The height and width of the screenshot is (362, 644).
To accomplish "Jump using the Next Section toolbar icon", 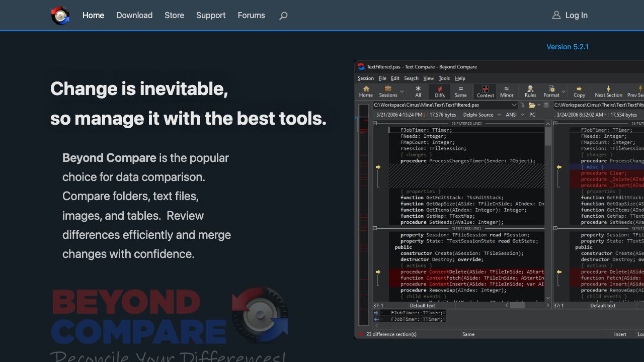I will click(608, 89).
